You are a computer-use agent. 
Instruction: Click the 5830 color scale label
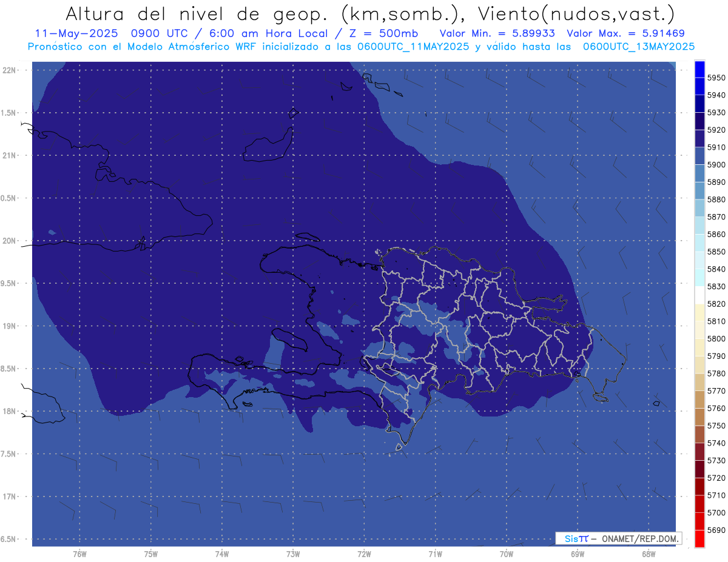pos(716,287)
